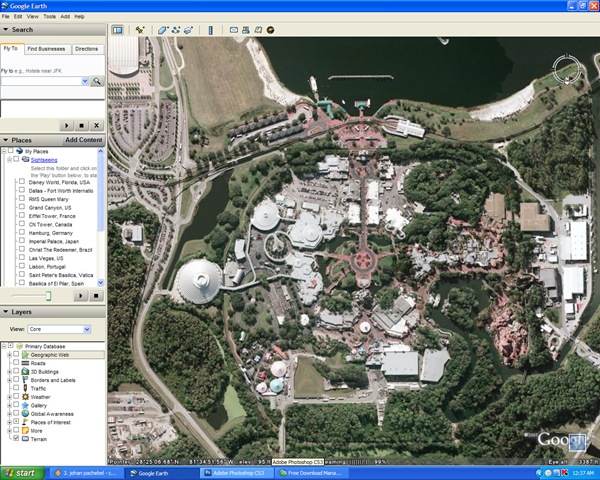Clear search results with X button

pos(96,125)
